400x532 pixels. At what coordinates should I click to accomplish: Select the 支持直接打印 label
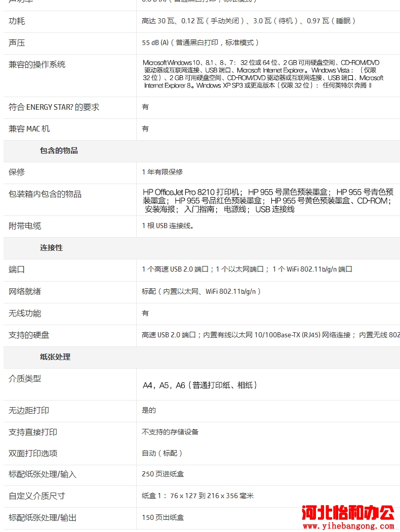(x=33, y=432)
